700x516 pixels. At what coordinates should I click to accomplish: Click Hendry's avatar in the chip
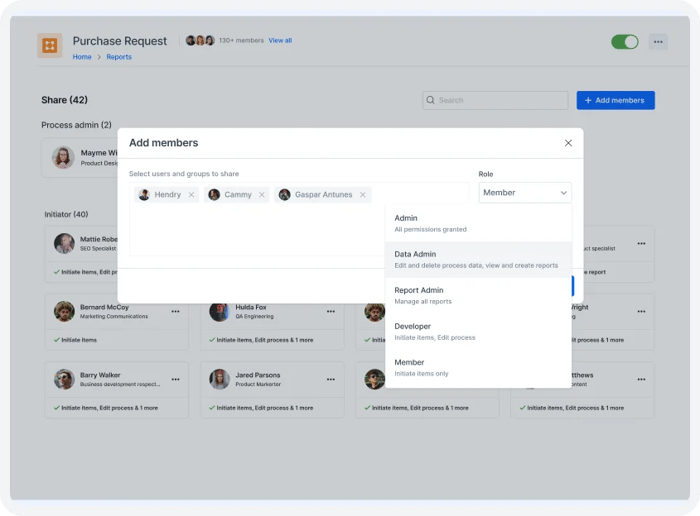144,195
